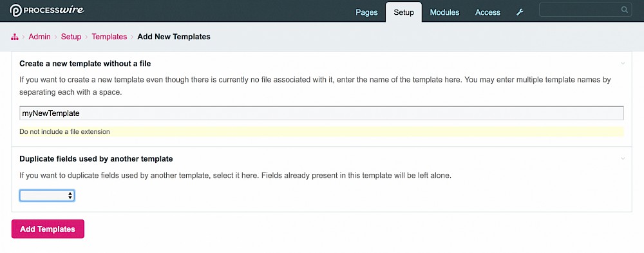The height and width of the screenshot is (253, 644).
Task: Submit with the Add Templates button
Action: pos(48,229)
